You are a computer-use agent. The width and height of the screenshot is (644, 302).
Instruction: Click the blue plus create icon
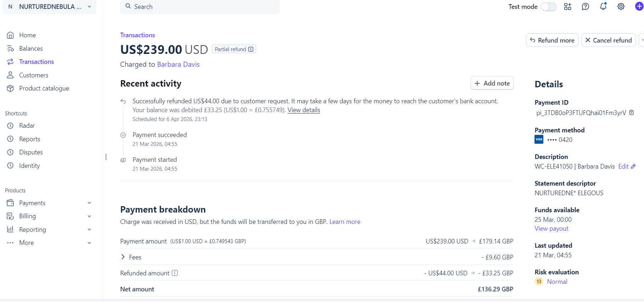click(639, 6)
